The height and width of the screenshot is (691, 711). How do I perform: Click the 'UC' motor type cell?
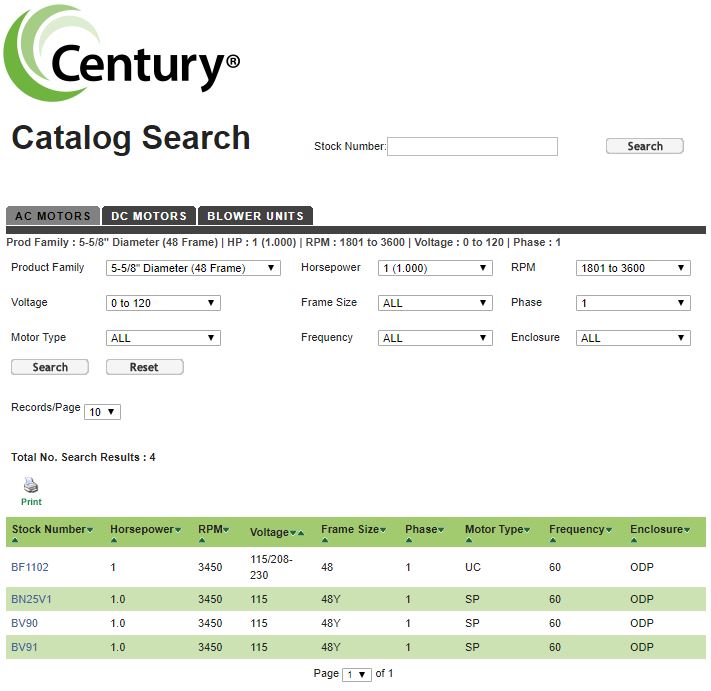click(472, 567)
